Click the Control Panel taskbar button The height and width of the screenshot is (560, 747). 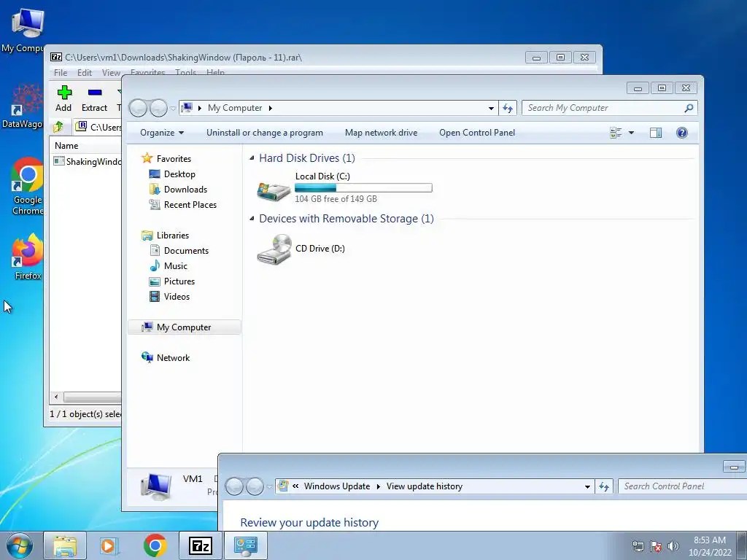(246, 545)
